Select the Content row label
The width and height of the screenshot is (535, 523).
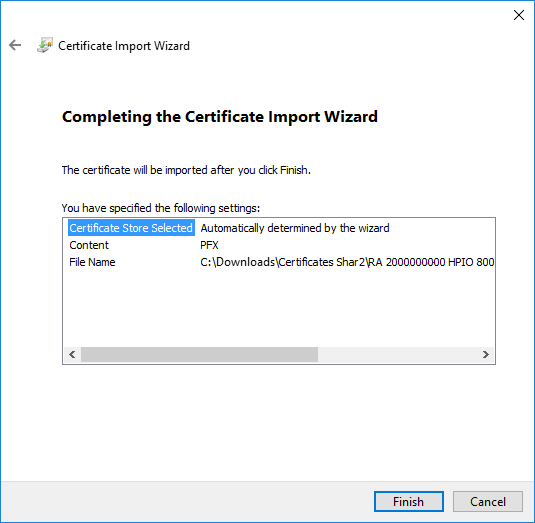[89, 245]
